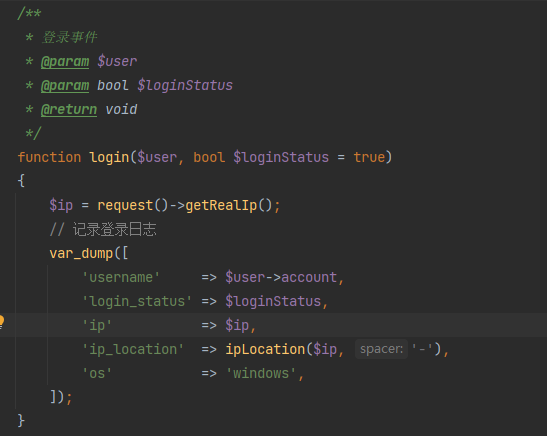Click the yellow lightbulb quick-fix icon
The height and width of the screenshot is (436, 547).
pyautogui.click(x=1, y=321)
